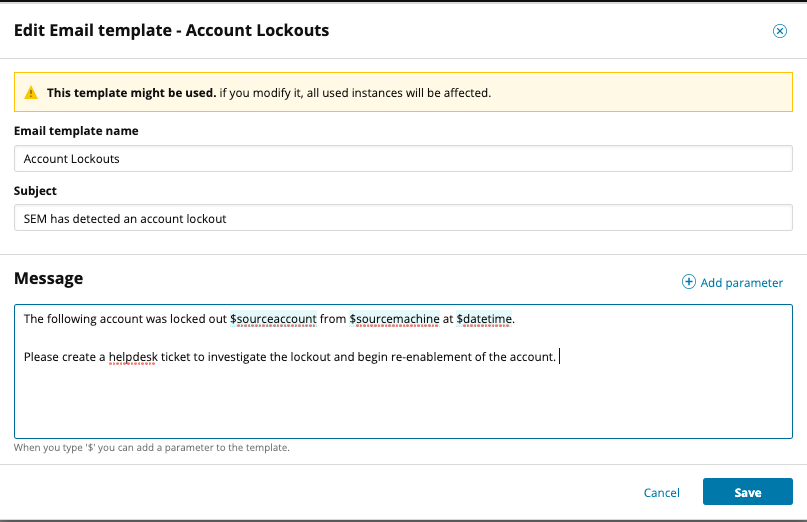This screenshot has height=522, width=807.
Task: Click the dialog title Edit Email template
Action: point(171,31)
